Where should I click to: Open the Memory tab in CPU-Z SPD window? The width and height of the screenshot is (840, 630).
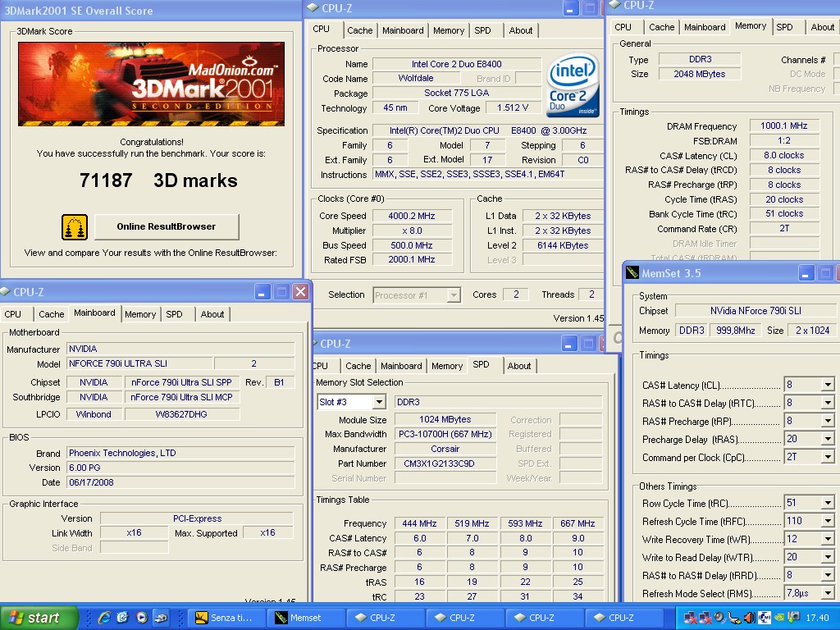447,366
